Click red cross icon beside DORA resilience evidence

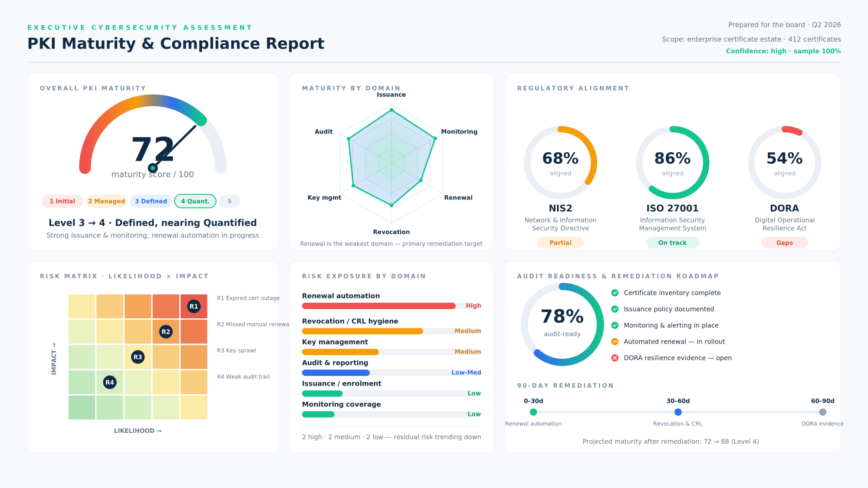615,358
